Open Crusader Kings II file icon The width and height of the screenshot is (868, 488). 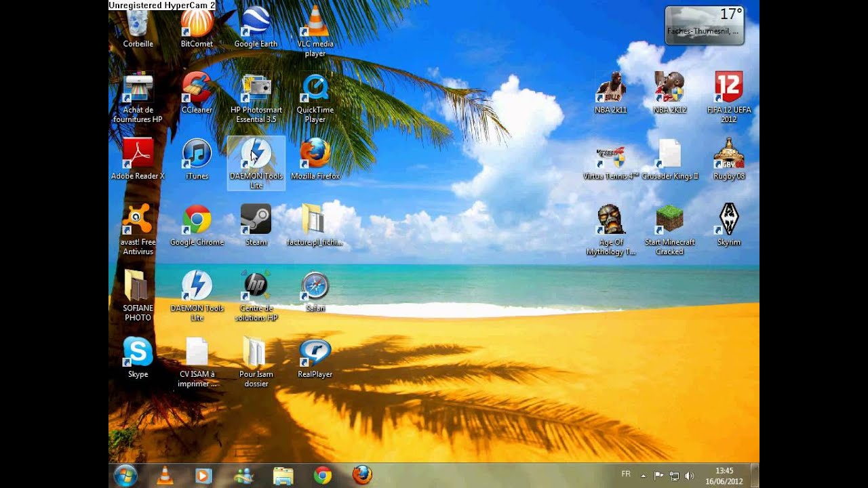pyautogui.click(x=669, y=159)
